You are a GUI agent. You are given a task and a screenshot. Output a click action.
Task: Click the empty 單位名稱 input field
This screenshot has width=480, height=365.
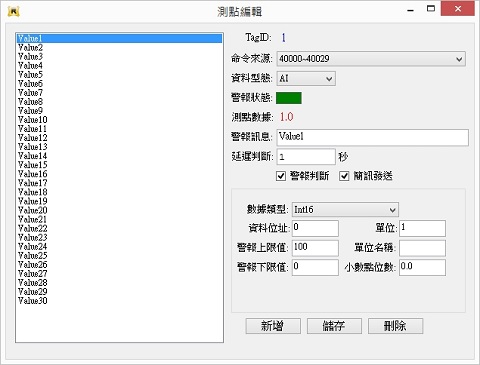pos(423,248)
